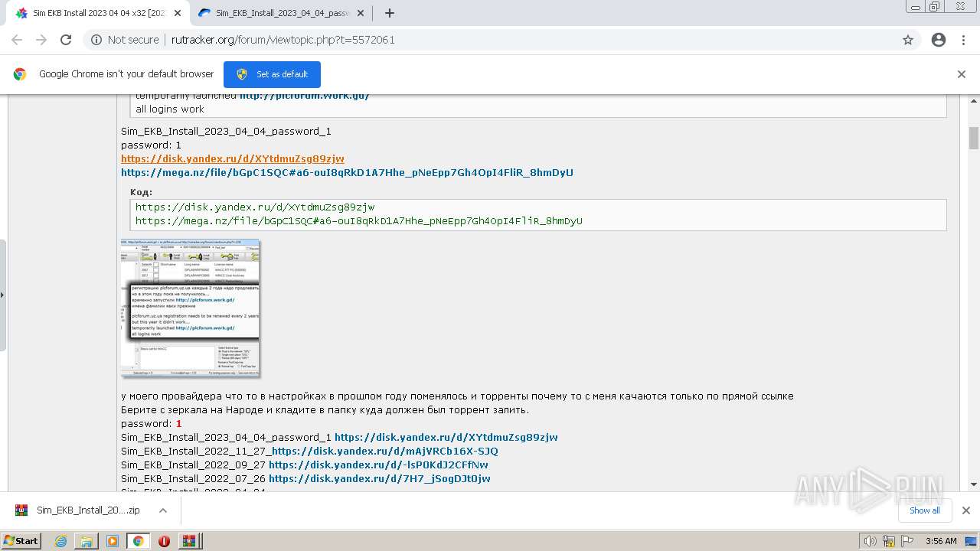Open Yandex link beside Sim_EKB_Install_2023_04_04_password_1
Screen dimensions: 980x551
pyautogui.click(x=446, y=438)
